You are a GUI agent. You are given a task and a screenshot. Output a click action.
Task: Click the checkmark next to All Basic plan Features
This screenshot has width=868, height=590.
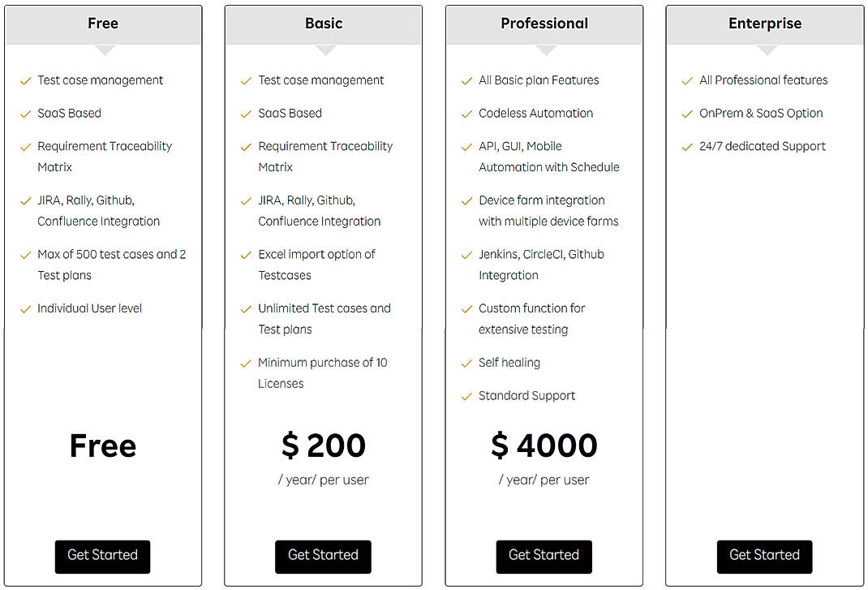pyautogui.click(x=466, y=80)
